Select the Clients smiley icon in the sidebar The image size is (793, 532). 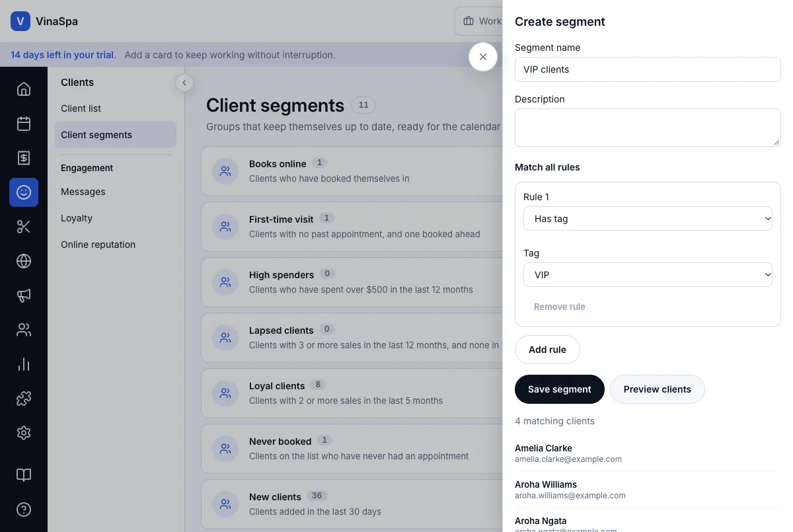click(x=24, y=192)
